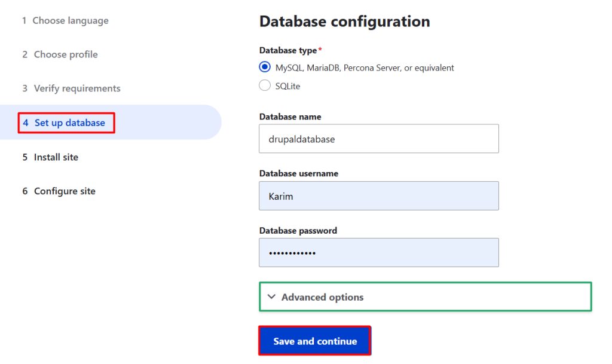Select step 6 Configure site
Viewport: 612px width, 364px height.
59,191
